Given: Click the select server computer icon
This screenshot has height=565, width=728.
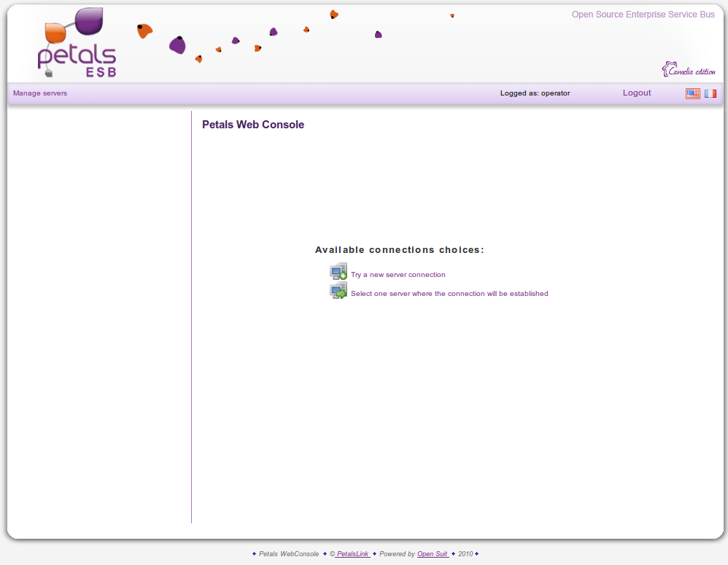Looking at the screenshot, I should pyautogui.click(x=338, y=292).
